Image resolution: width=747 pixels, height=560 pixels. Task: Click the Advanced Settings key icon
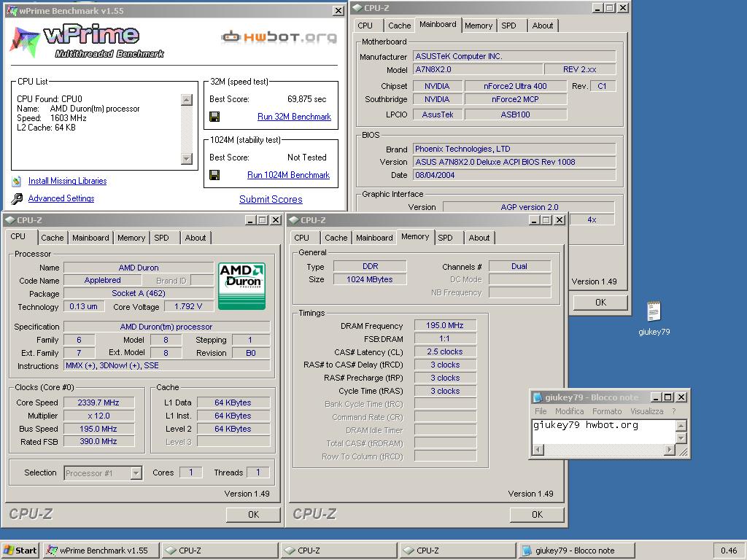pos(17,198)
